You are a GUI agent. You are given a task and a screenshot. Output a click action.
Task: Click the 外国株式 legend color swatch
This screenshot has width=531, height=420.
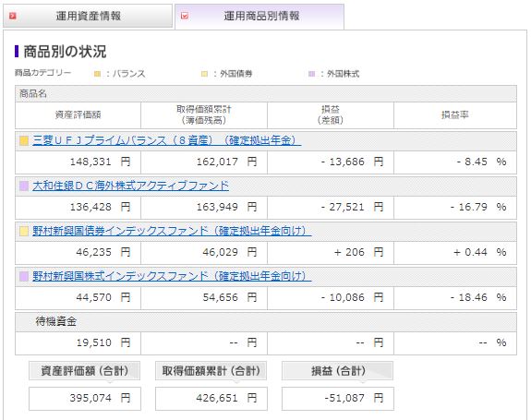click(x=311, y=74)
